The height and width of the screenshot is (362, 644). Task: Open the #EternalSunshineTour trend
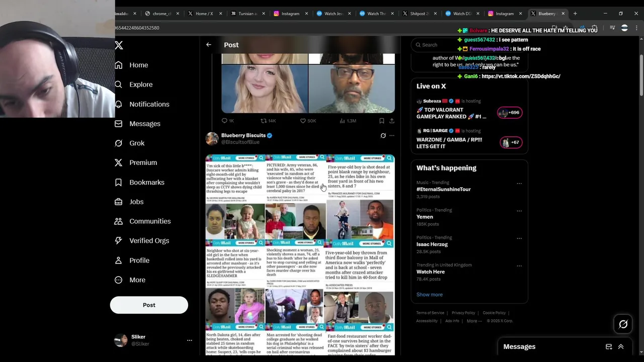click(x=443, y=190)
